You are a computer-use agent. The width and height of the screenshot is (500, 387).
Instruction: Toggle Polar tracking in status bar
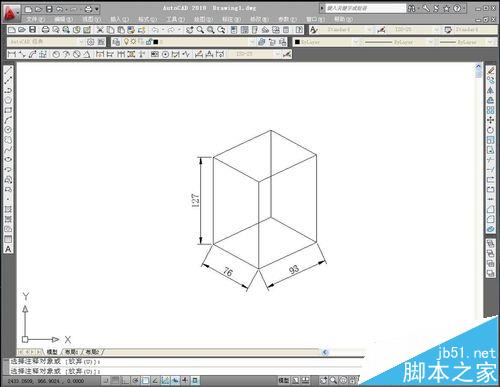tap(135, 380)
